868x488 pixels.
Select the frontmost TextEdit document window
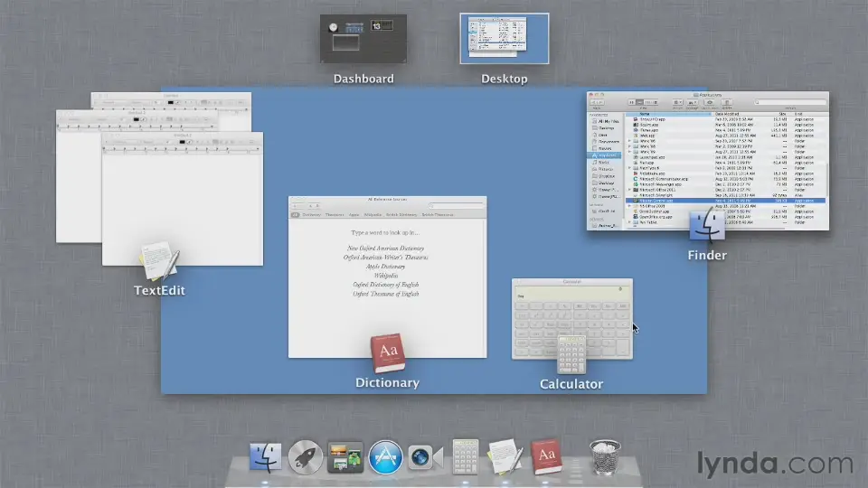[183, 199]
